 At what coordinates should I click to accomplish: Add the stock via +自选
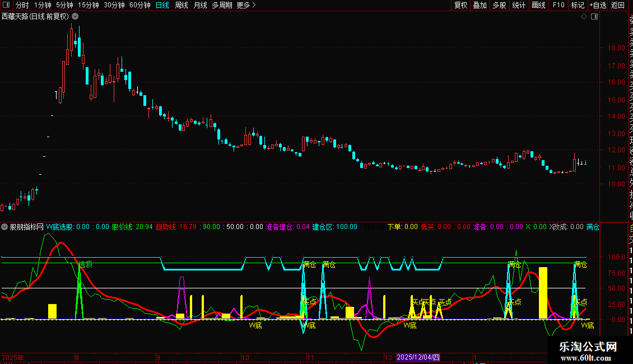point(597,6)
